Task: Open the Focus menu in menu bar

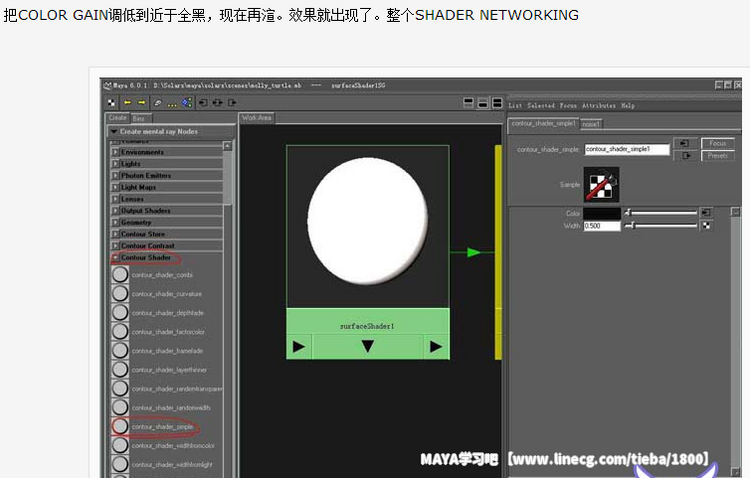Action: (568, 106)
